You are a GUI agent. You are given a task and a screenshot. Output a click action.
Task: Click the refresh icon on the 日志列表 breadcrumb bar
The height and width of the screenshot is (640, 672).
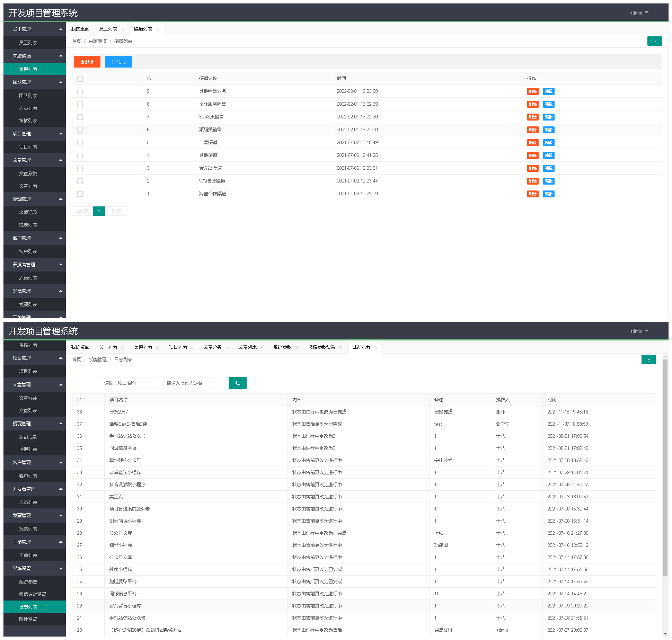coord(648,359)
